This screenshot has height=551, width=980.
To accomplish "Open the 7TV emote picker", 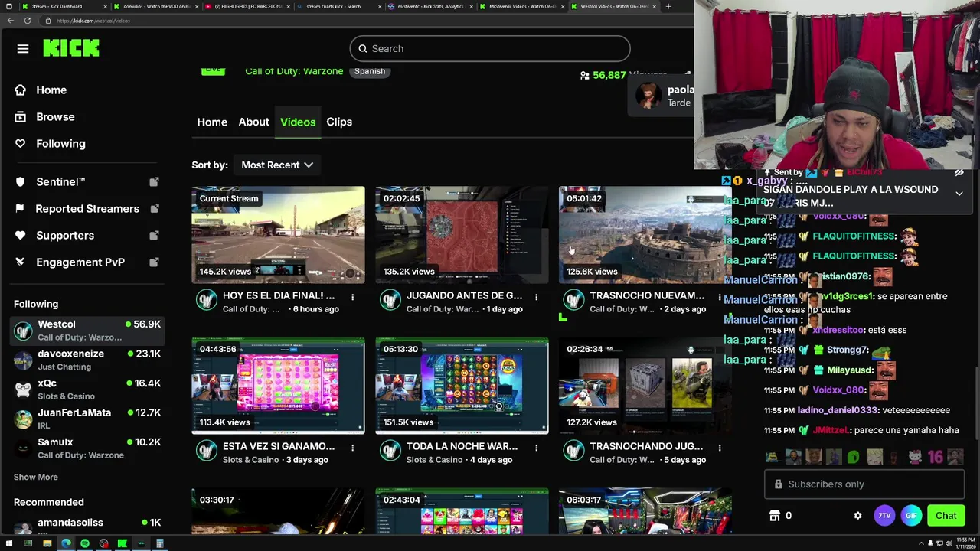I will point(884,516).
